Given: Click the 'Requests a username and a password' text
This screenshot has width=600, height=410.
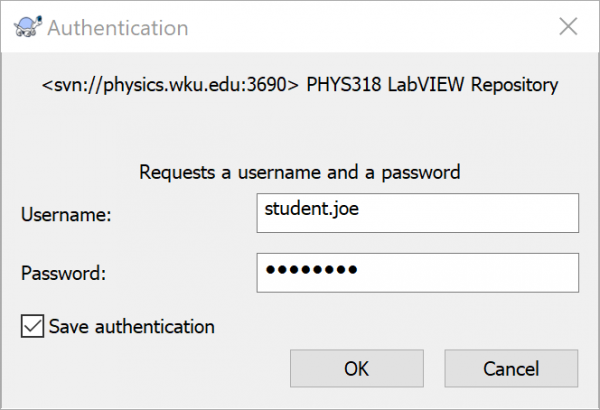Looking at the screenshot, I should (300, 172).
